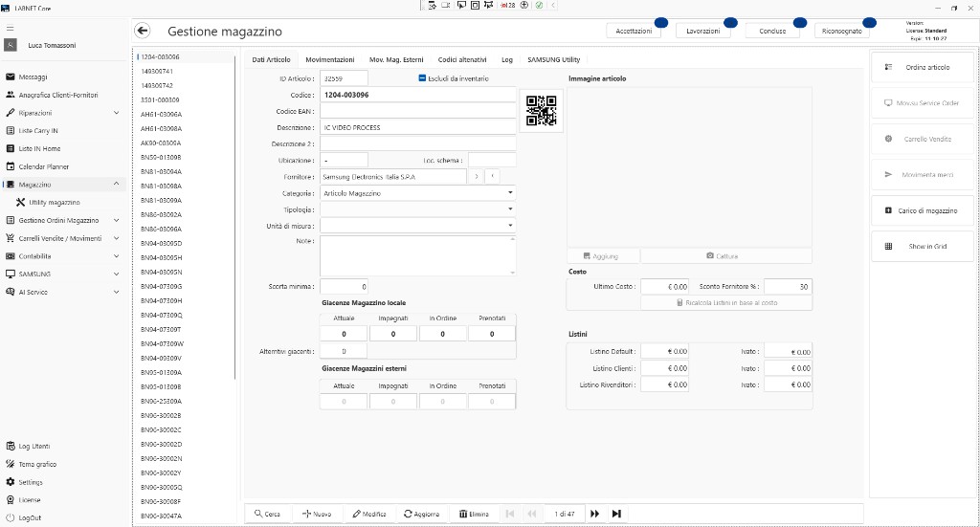Expand Carrelli Vendite / Movimenti
Screen dimensions: 980x527
(116, 238)
